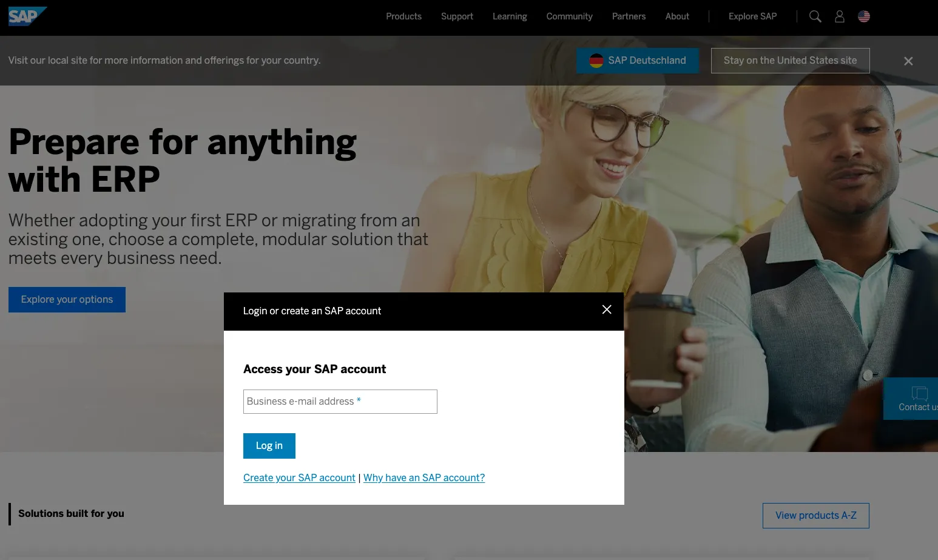Expand the Partners navigation menu
Image resolution: width=938 pixels, height=560 pixels.
tap(629, 16)
